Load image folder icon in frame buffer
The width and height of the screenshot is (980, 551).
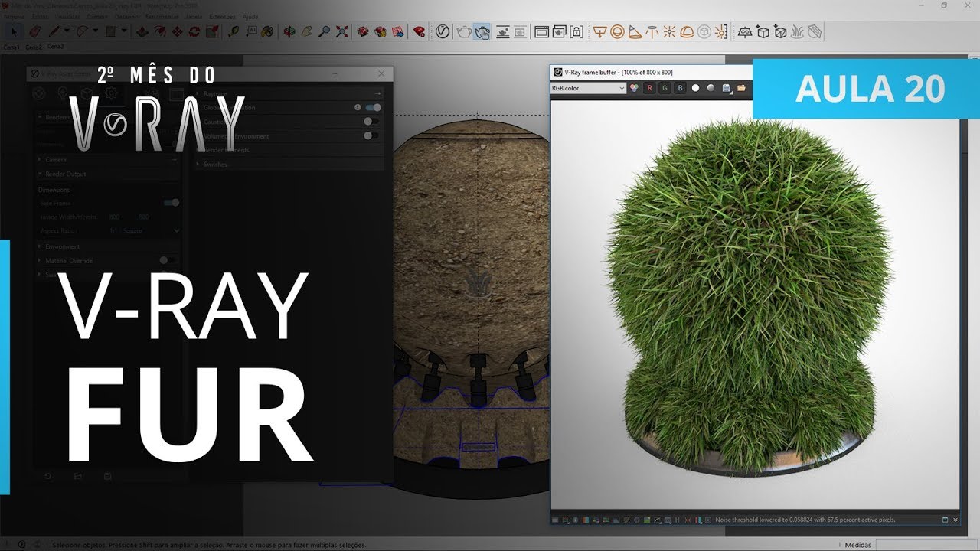pyautogui.click(x=741, y=88)
